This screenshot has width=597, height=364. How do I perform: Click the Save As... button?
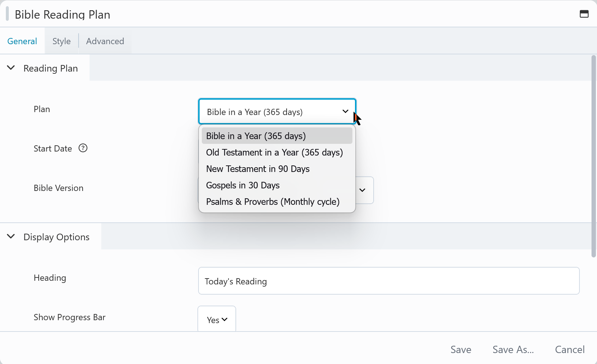coord(513,350)
